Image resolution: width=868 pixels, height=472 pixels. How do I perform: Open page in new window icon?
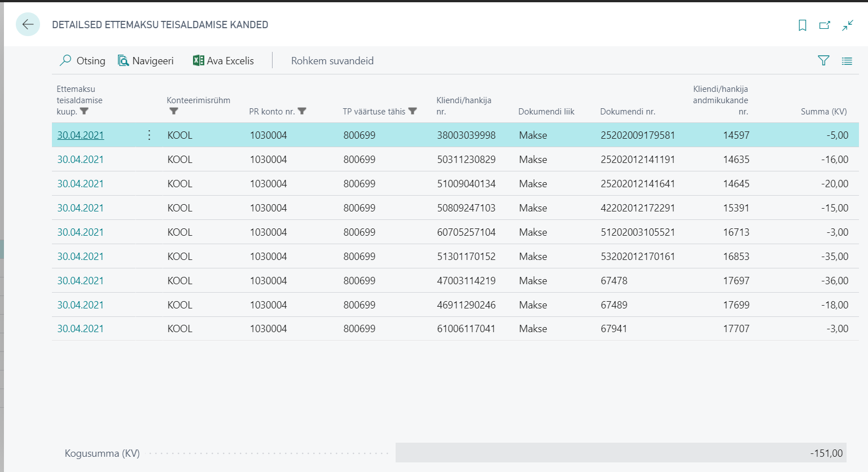[x=825, y=25]
